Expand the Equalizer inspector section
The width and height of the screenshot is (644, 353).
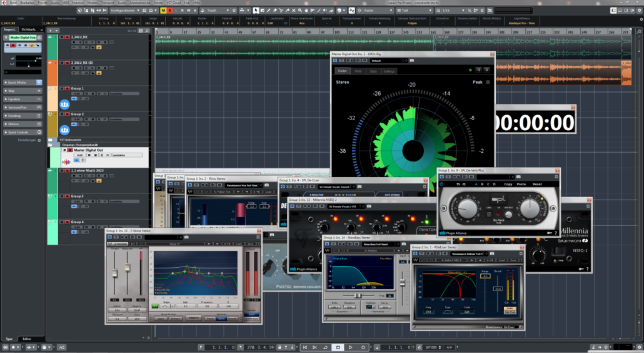coord(23,99)
